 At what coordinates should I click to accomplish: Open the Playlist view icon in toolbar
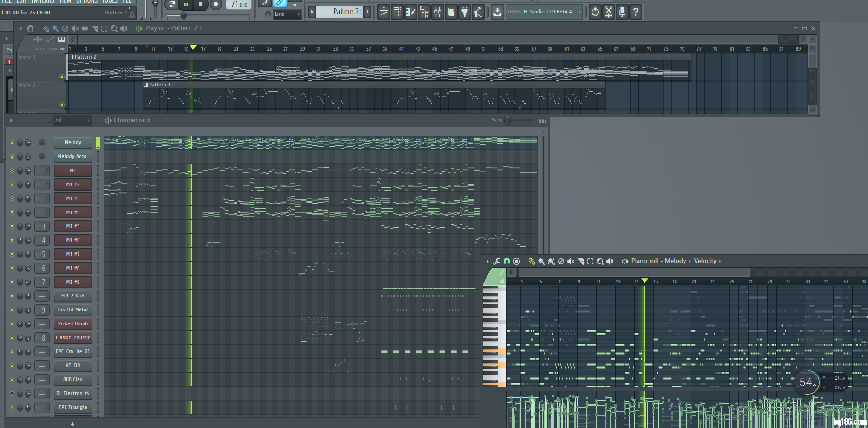(x=383, y=12)
